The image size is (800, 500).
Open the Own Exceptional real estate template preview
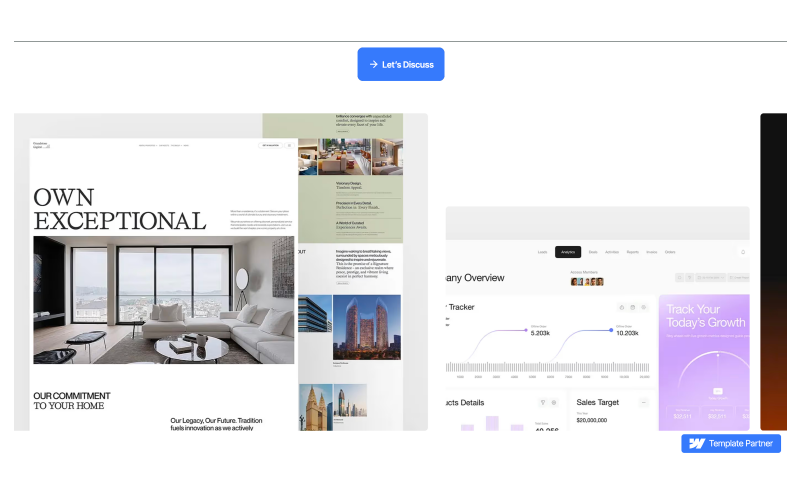tap(220, 272)
